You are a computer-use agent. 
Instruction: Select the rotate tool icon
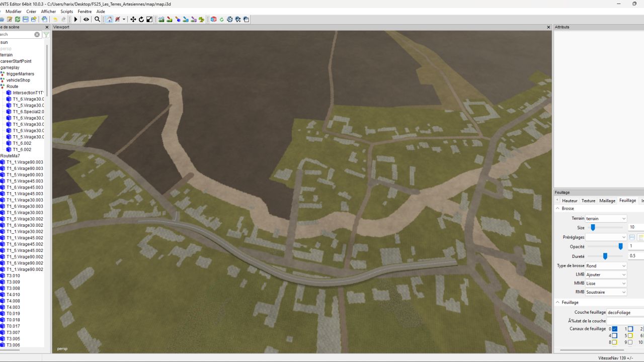141,20
